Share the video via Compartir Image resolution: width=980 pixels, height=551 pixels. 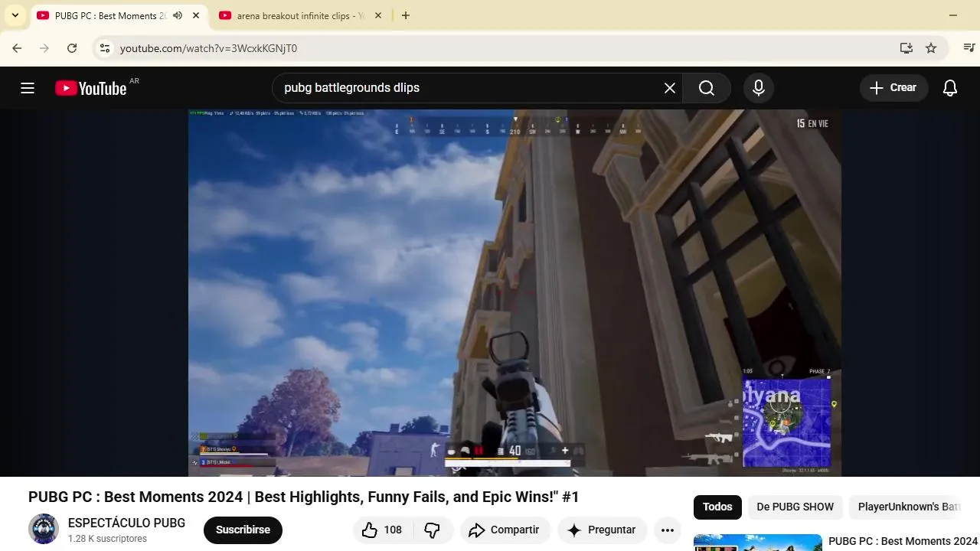(x=505, y=530)
